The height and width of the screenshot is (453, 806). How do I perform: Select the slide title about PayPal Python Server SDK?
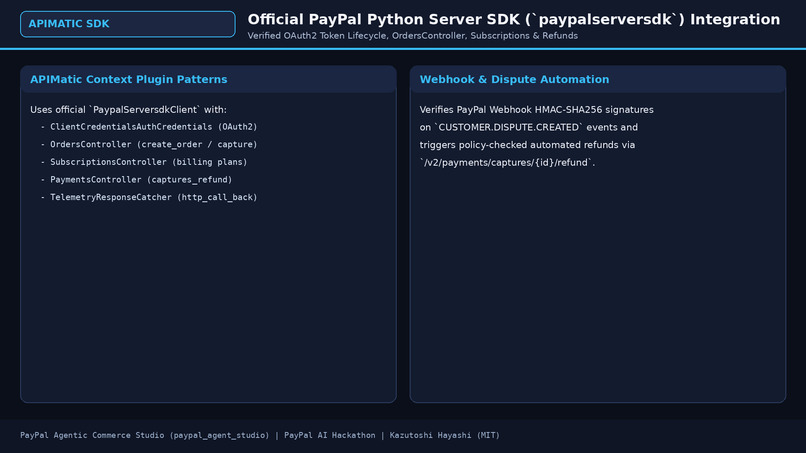point(514,20)
